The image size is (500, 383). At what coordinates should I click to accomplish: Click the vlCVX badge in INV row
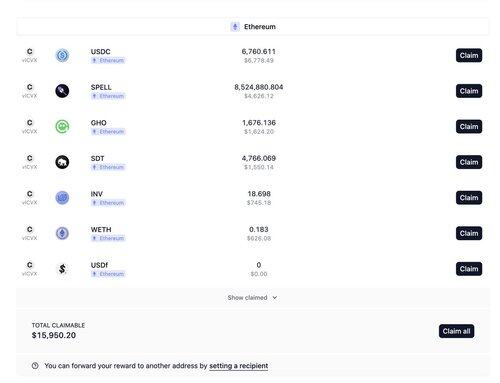coord(30,198)
